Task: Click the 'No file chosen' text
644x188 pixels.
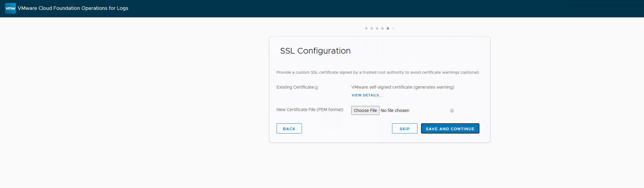Action: tap(395, 110)
